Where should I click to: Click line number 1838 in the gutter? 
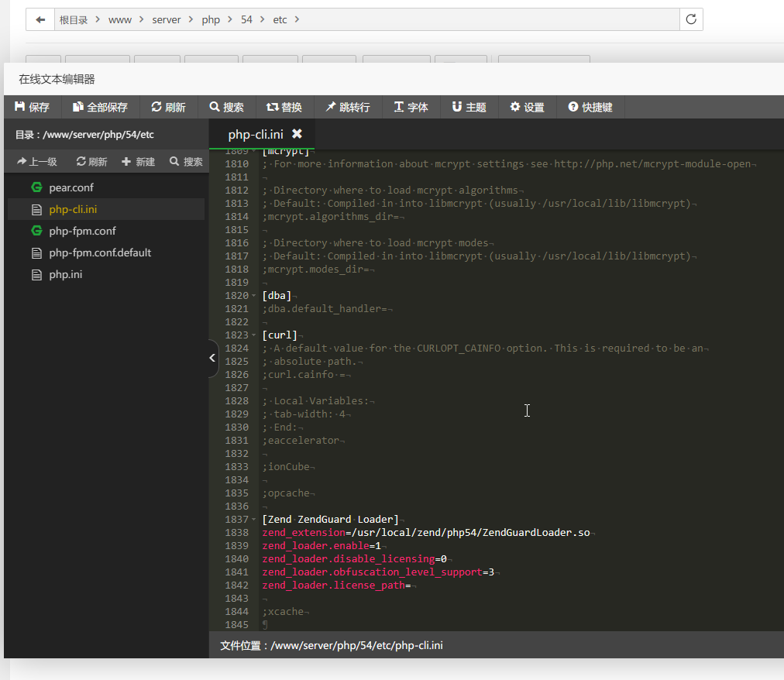(x=236, y=533)
